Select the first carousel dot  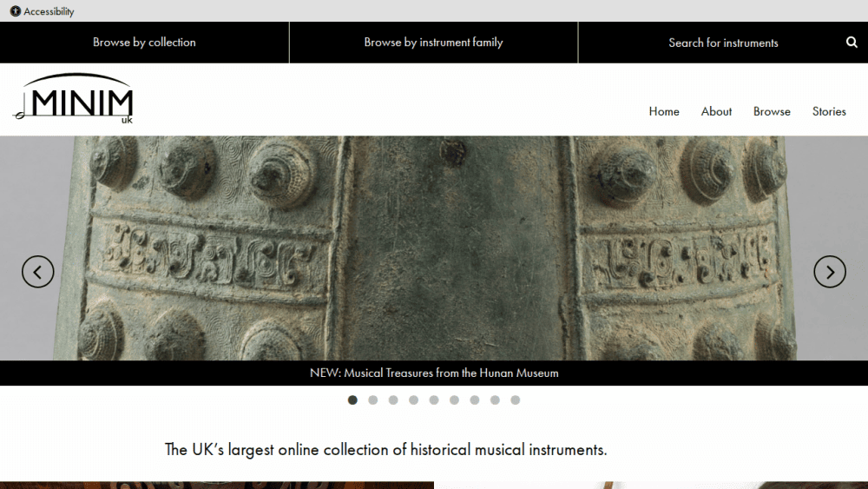[352, 400]
